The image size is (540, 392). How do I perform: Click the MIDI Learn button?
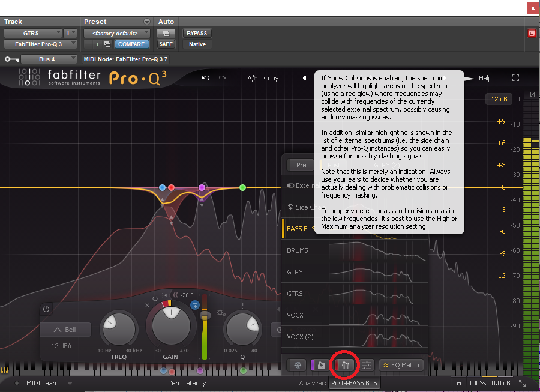(43, 383)
